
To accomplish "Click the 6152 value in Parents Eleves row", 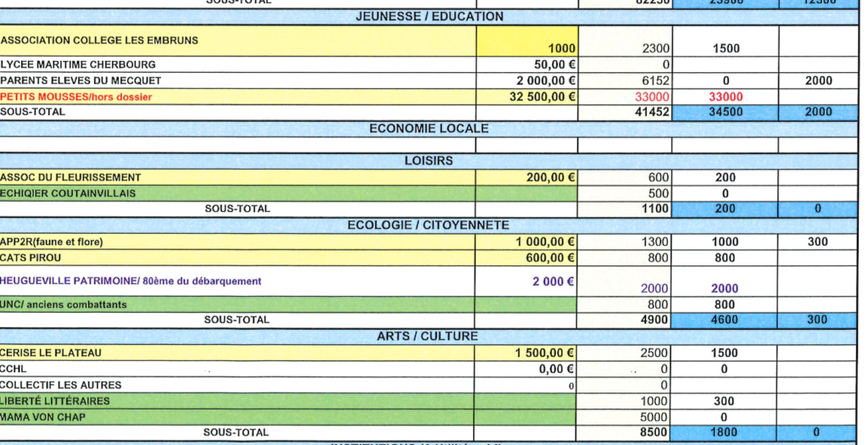I will pos(656,81).
